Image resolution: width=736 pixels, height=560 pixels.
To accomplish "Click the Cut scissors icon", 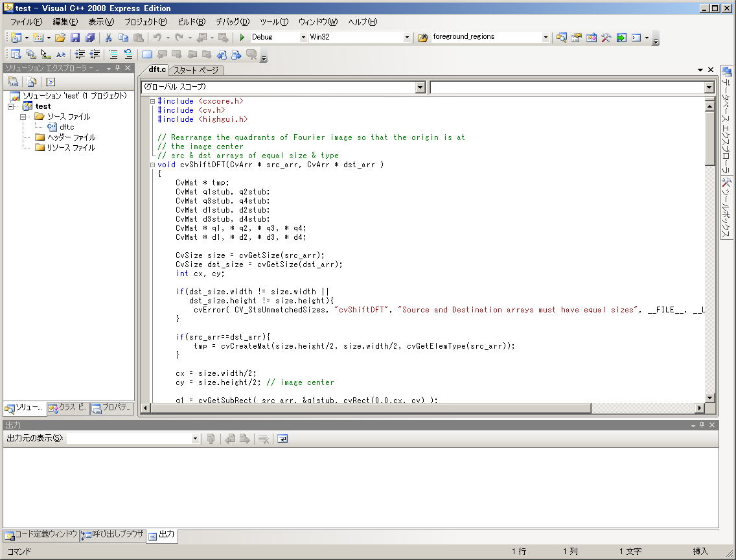I will (x=108, y=38).
